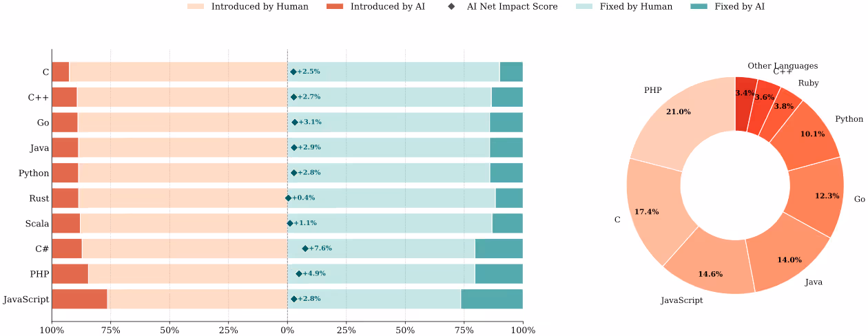Click the Introduced by Human legend swatch
The image size is (868, 336).
point(196,7)
